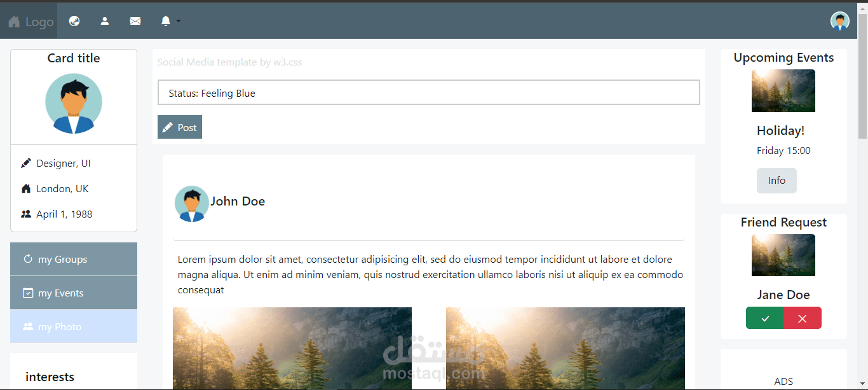Expand the notifications dropdown caret

[179, 21]
